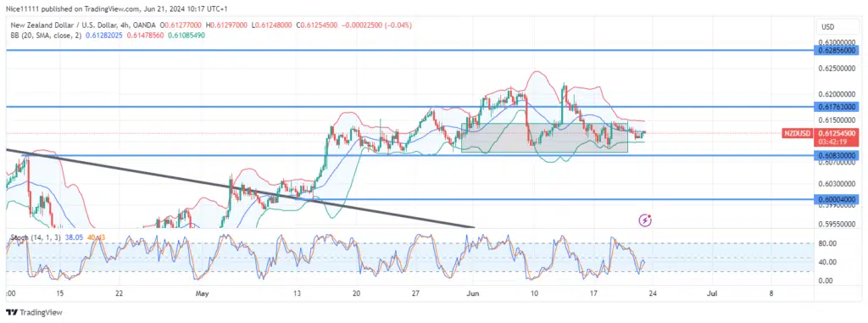Click the current price 0.61254500 label

point(835,133)
